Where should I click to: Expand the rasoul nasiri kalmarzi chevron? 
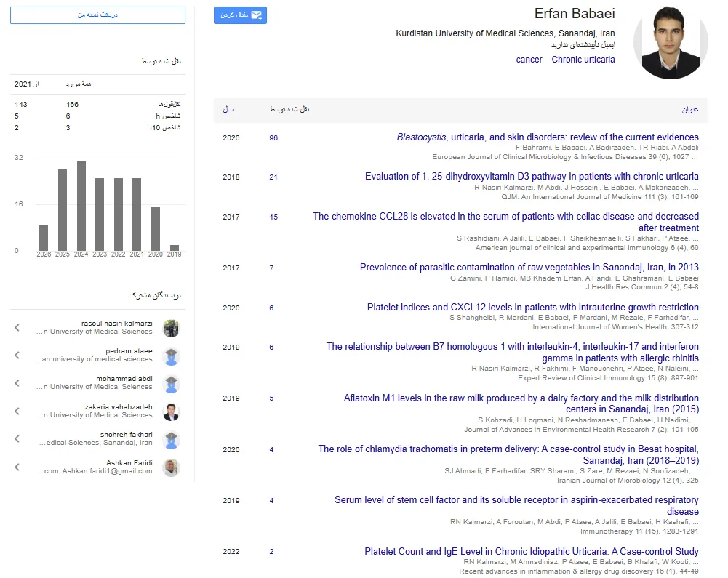(x=17, y=328)
